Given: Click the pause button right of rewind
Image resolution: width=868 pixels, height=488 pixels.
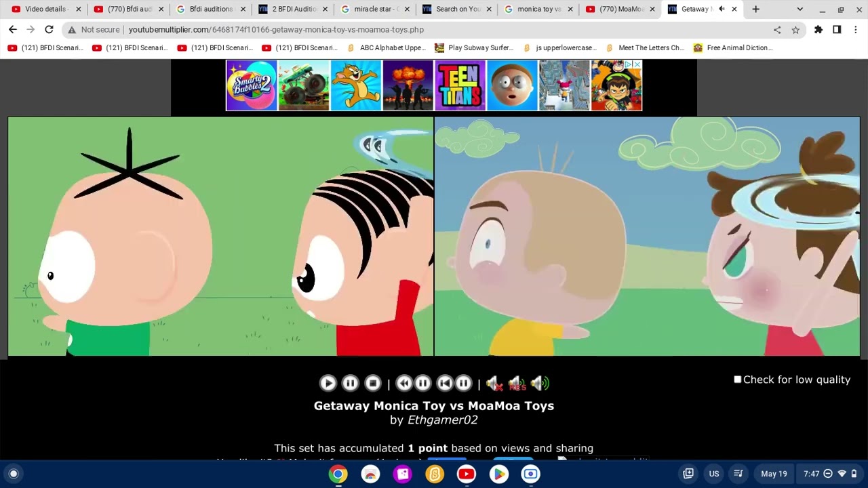Looking at the screenshot, I should pos(422,384).
